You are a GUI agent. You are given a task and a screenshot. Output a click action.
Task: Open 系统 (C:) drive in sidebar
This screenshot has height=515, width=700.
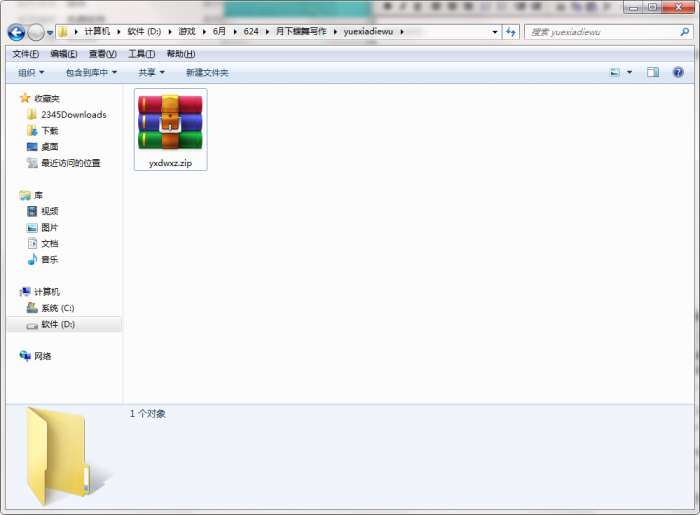[x=58, y=308]
